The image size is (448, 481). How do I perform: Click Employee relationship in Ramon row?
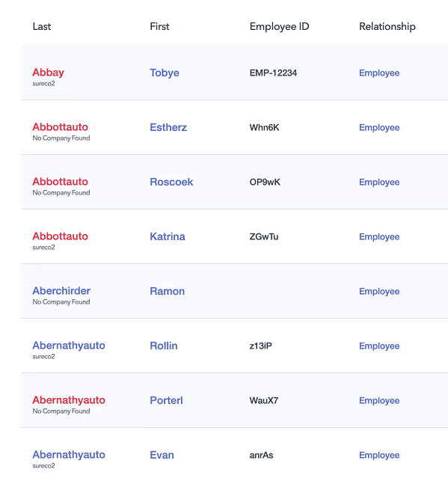point(379,292)
